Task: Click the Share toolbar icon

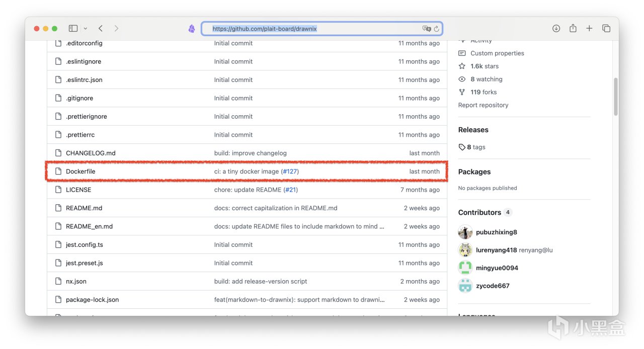Action: point(573,28)
